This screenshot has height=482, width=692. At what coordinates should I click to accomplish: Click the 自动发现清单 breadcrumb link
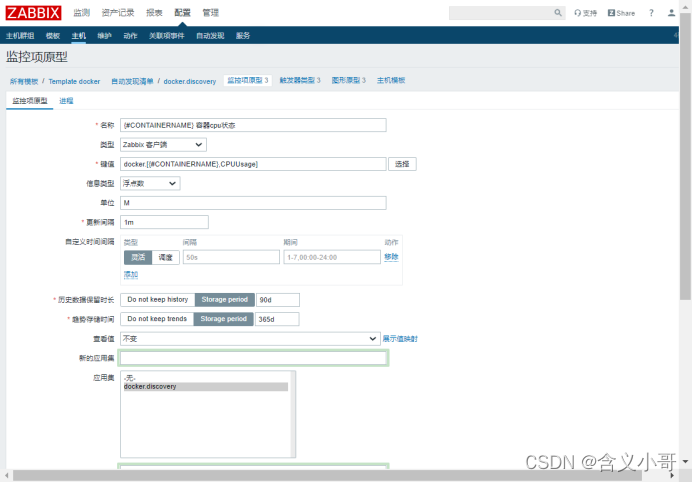click(132, 81)
